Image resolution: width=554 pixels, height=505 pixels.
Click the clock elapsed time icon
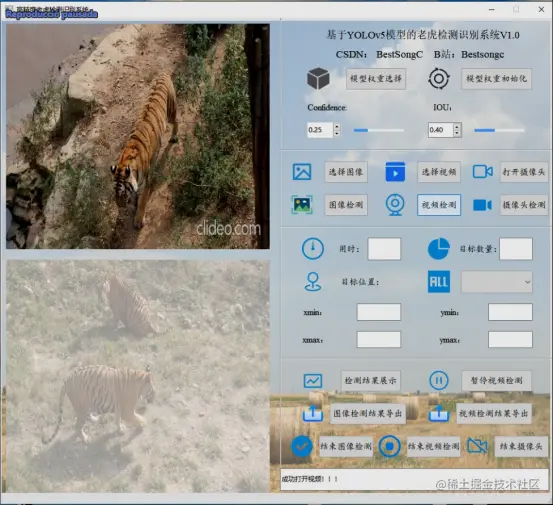[313, 248]
